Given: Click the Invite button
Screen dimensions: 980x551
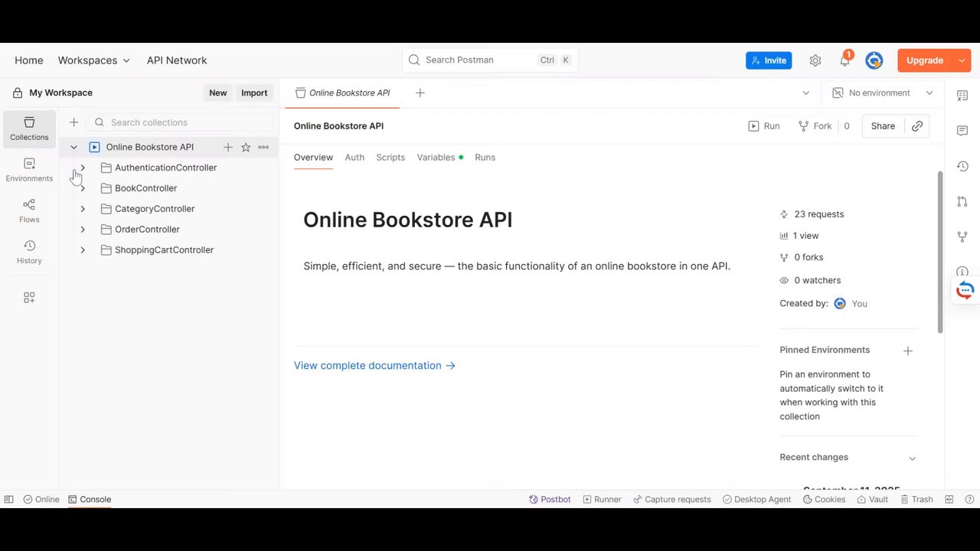Looking at the screenshot, I should click(769, 60).
